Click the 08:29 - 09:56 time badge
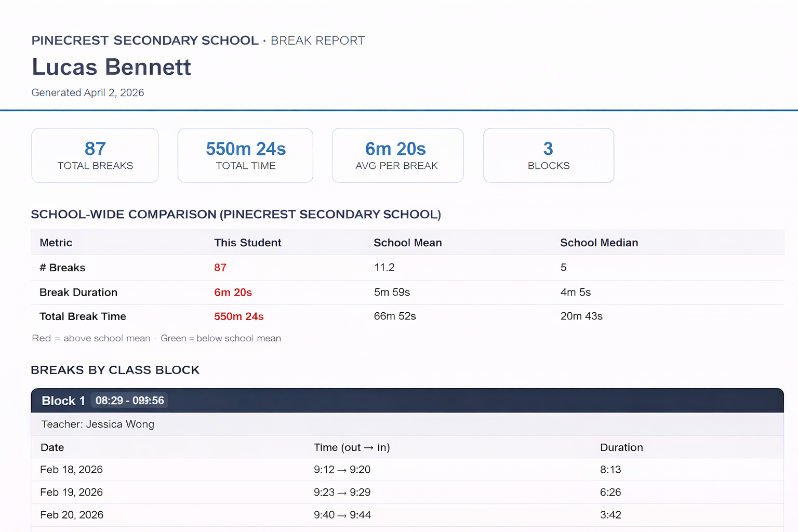The image size is (798, 532). coord(129,401)
